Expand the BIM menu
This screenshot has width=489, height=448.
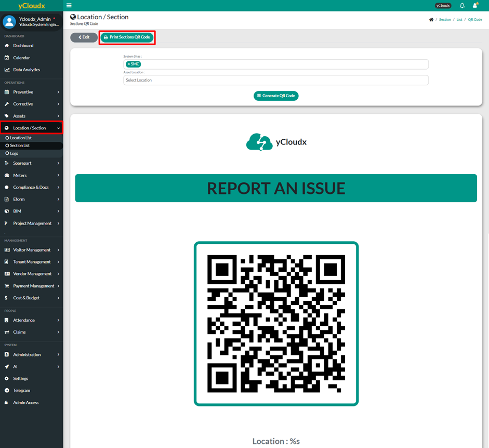coord(32,211)
